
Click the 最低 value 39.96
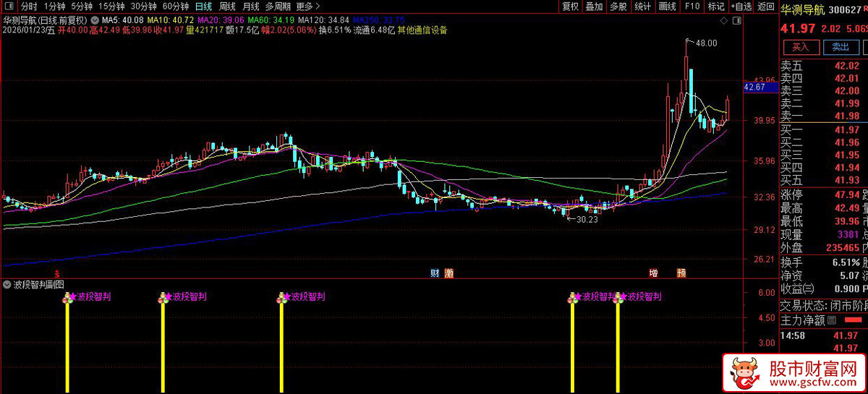(847, 221)
